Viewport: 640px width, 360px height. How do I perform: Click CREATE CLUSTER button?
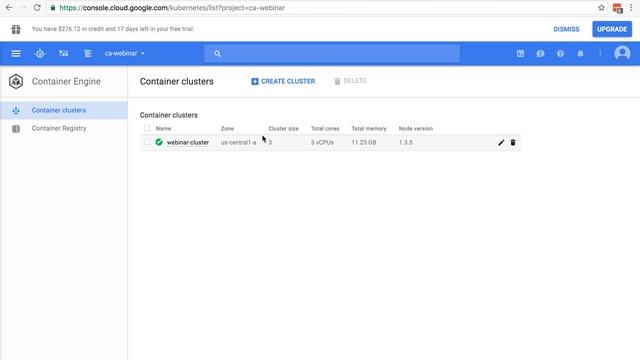[283, 81]
